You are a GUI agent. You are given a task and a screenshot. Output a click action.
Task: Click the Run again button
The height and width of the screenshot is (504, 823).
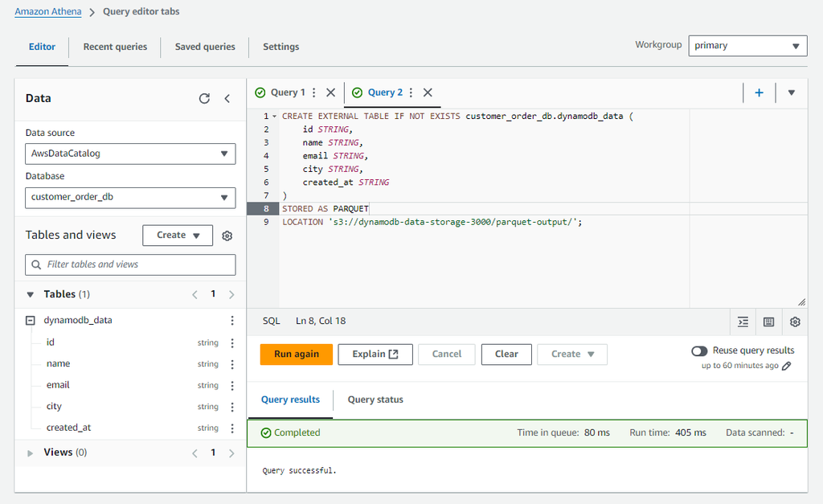(296, 354)
